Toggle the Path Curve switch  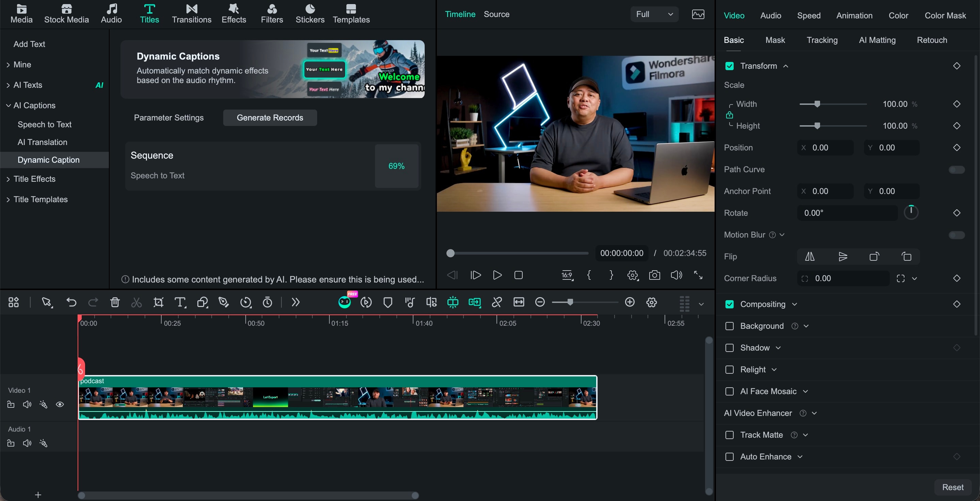click(957, 169)
